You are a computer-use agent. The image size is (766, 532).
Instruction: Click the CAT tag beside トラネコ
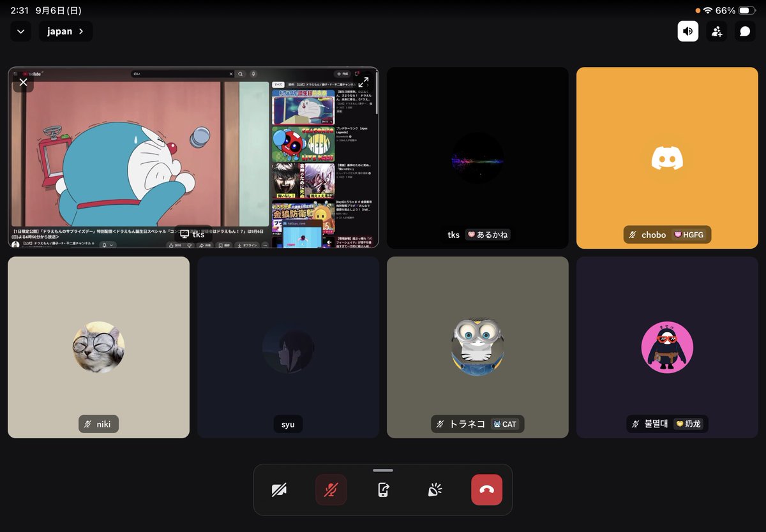coord(504,424)
